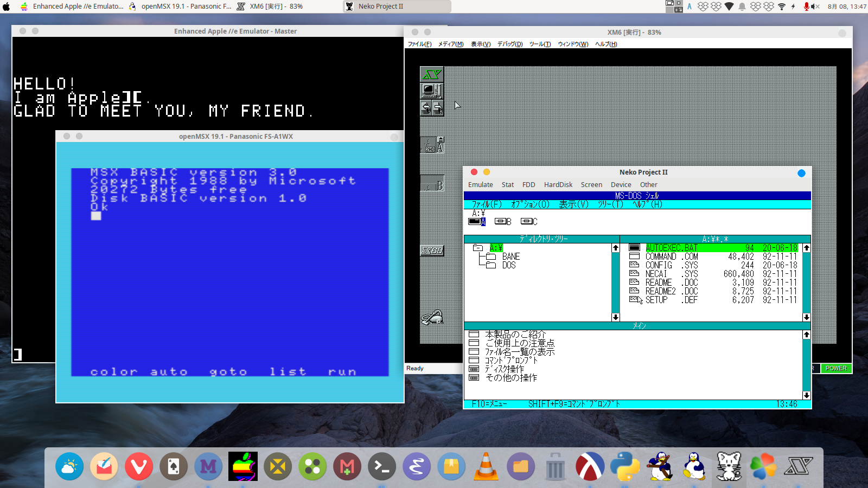
Task: Click the 2HD floppy drive A icon in XM6
Action: point(432,145)
